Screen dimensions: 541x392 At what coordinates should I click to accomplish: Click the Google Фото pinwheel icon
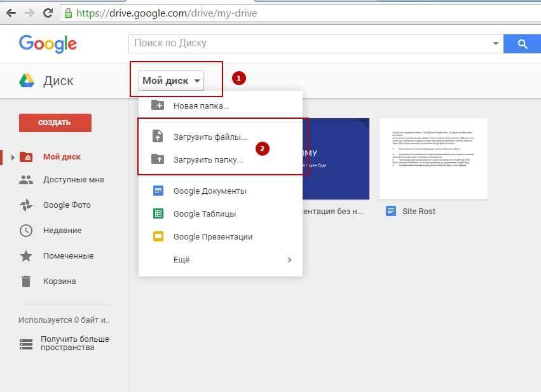click(x=26, y=205)
